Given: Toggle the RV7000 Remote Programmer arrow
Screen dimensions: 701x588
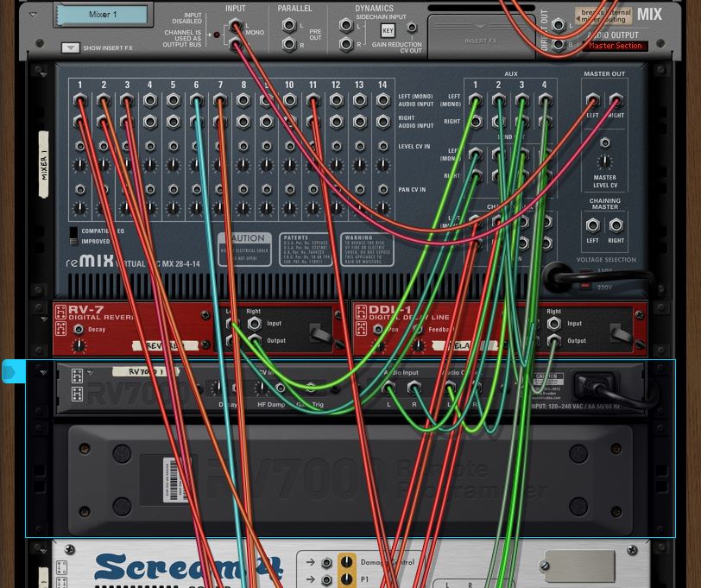Looking at the screenshot, I should tap(90, 372).
